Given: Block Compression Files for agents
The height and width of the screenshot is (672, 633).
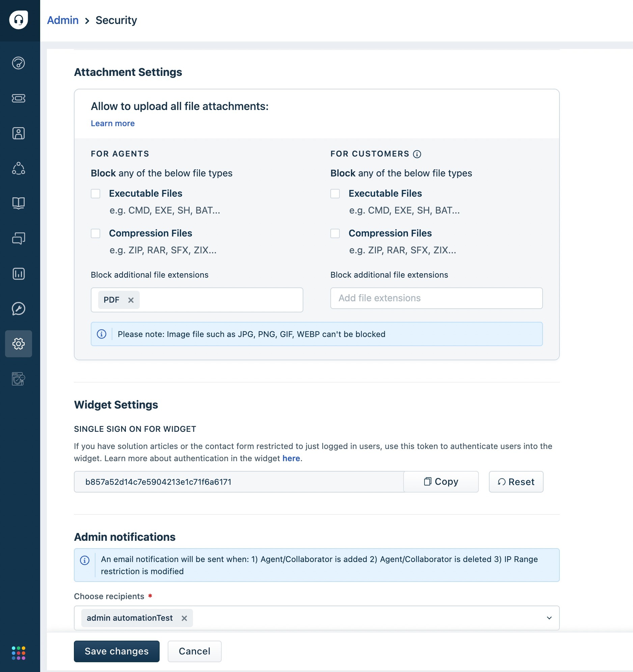Looking at the screenshot, I should (95, 233).
